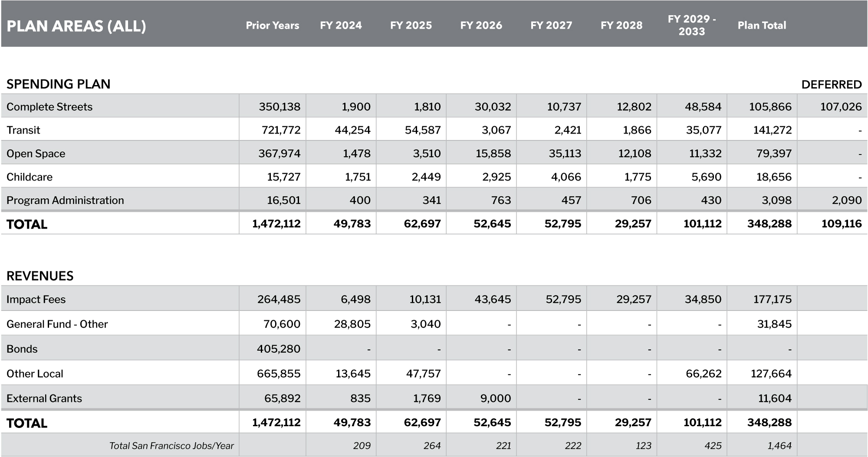Click Transit FY 2024 value 44,254
Viewport: 868px width, 457px height.
point(352,130)
